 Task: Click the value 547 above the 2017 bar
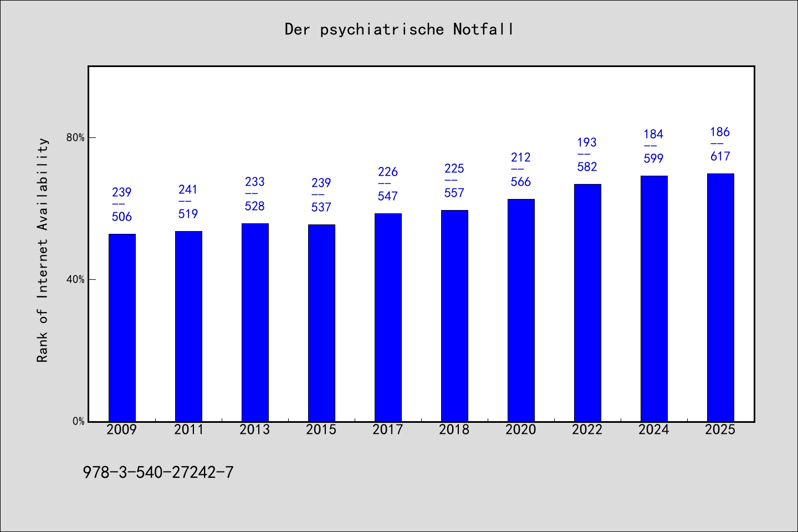point(388,196)
